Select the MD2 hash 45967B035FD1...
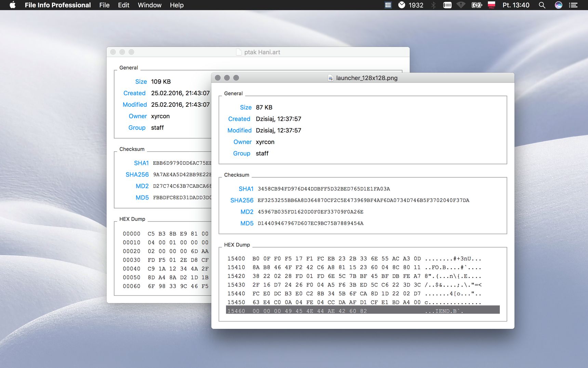Image resolution: width=588 pixels, height=368 pixels. [310, 212]
